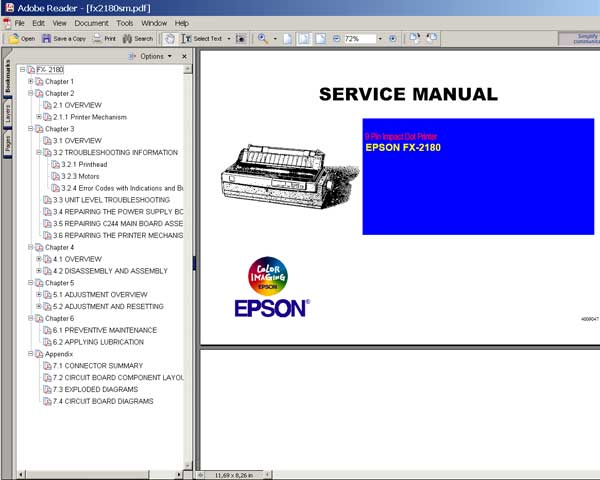Select the Hand tool
Viewport: 600px width, 480px height.
[170, 39]
